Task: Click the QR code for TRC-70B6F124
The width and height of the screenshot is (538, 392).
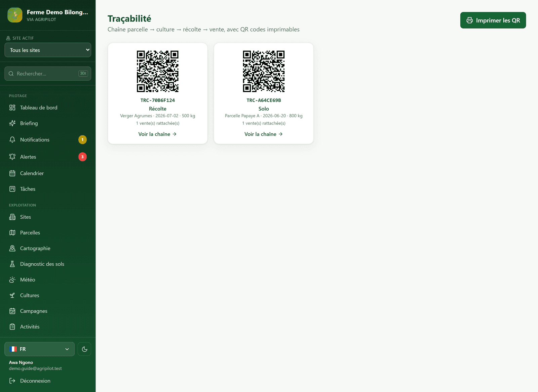Action: [x=158, y=72]
